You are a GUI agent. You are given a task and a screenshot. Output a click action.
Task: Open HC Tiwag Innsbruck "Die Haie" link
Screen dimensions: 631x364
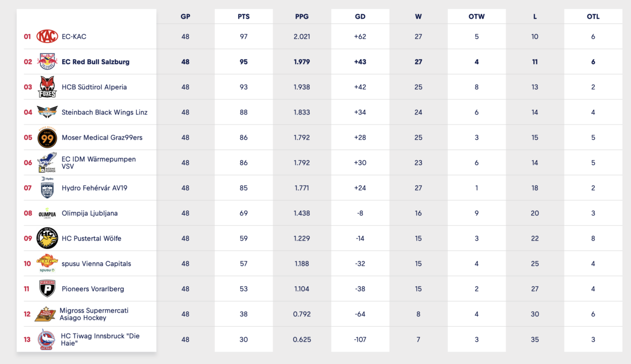(x=100, y=339)
